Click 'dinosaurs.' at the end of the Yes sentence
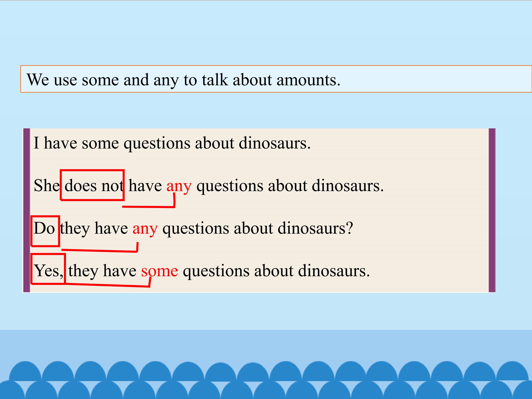 (334, 271)
